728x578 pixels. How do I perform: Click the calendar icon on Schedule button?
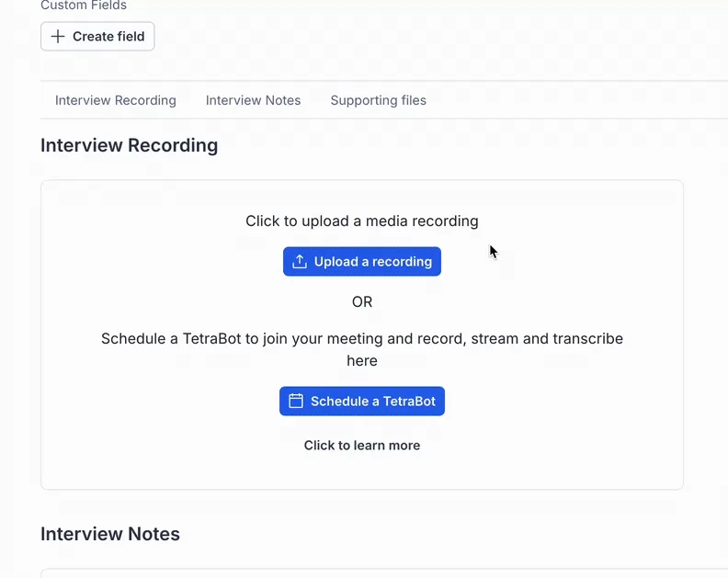tap(296, 401)
